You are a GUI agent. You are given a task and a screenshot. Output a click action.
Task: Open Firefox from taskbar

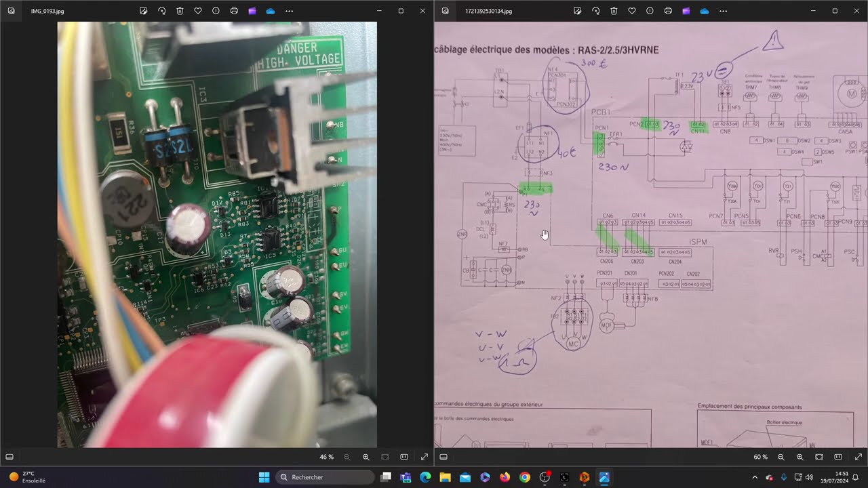(505, 477)
